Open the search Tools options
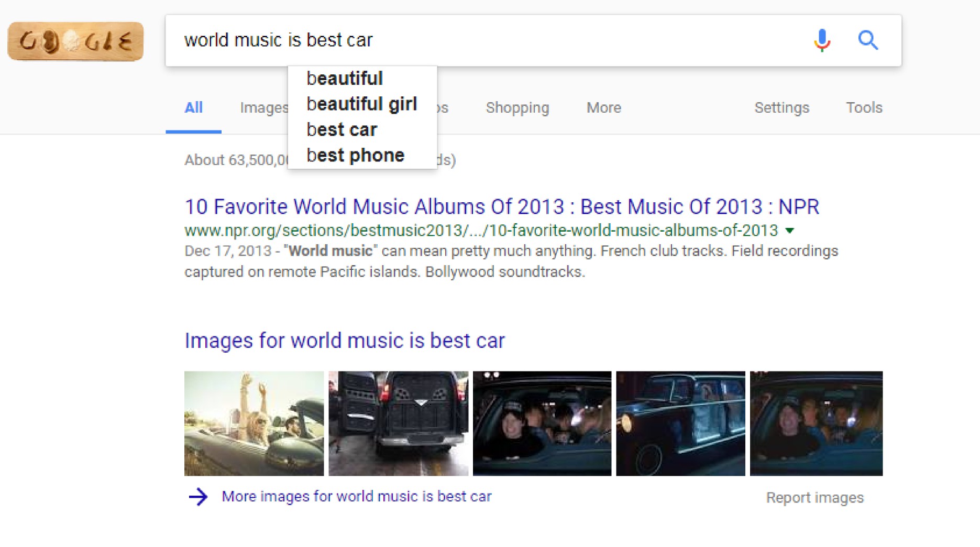Screen dimensions: 980x547 point(864,108)
